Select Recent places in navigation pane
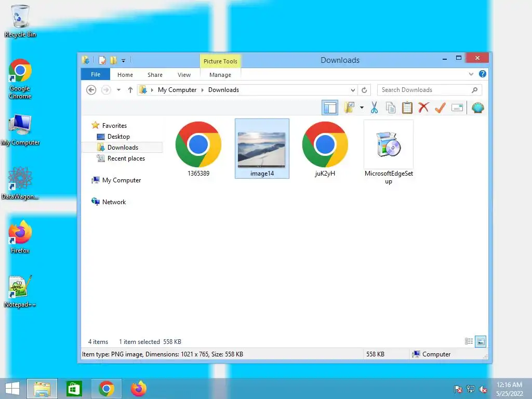 click(x=126, y=158)
